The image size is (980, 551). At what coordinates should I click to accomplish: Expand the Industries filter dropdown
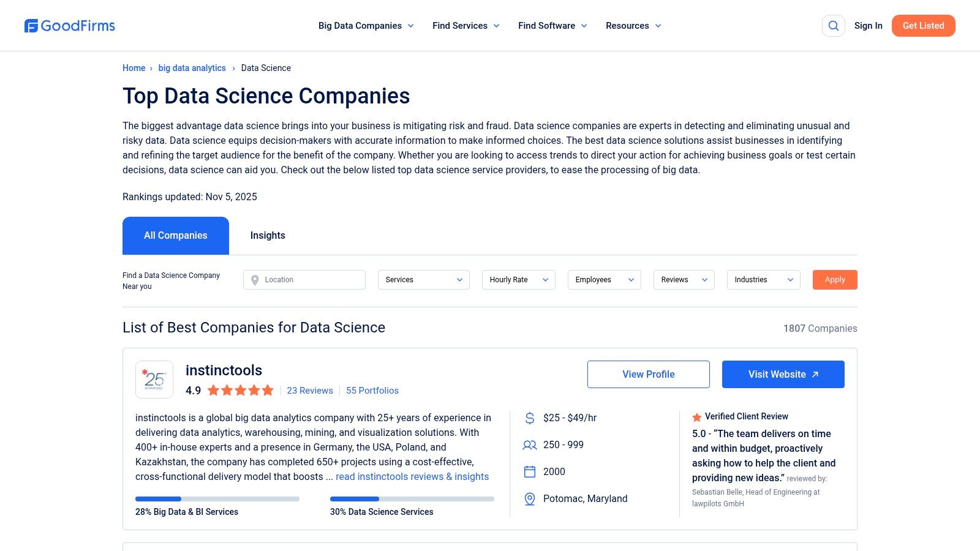click(x=763, y=280)
